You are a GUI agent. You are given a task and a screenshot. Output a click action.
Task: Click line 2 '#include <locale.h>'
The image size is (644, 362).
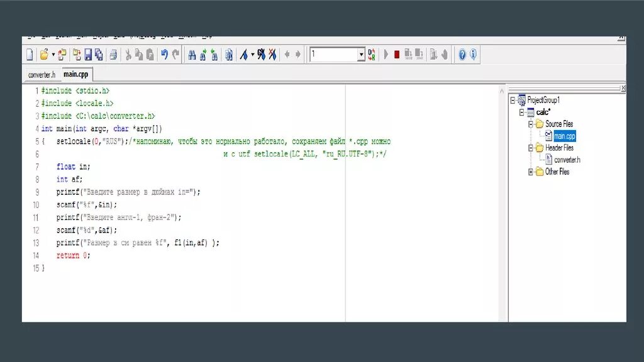77,104
